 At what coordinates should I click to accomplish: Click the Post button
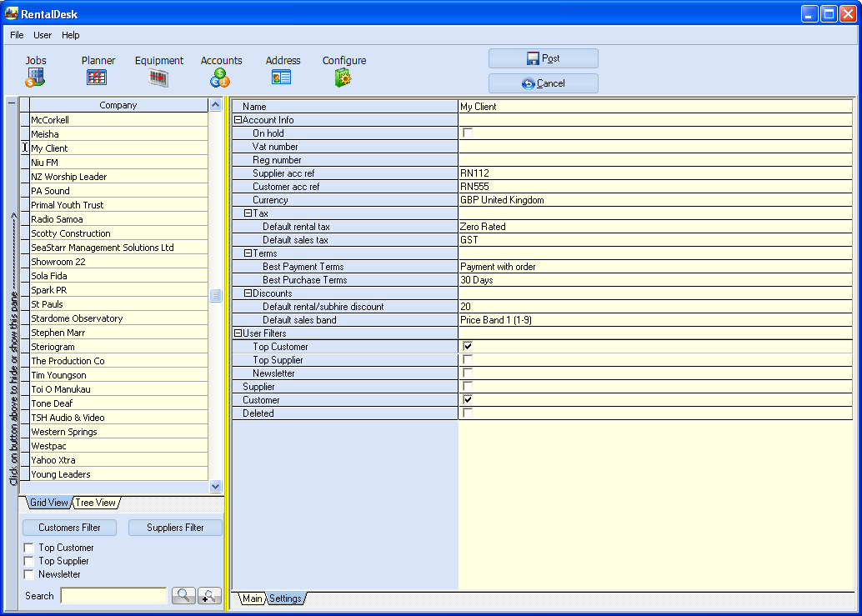[543, 58]
